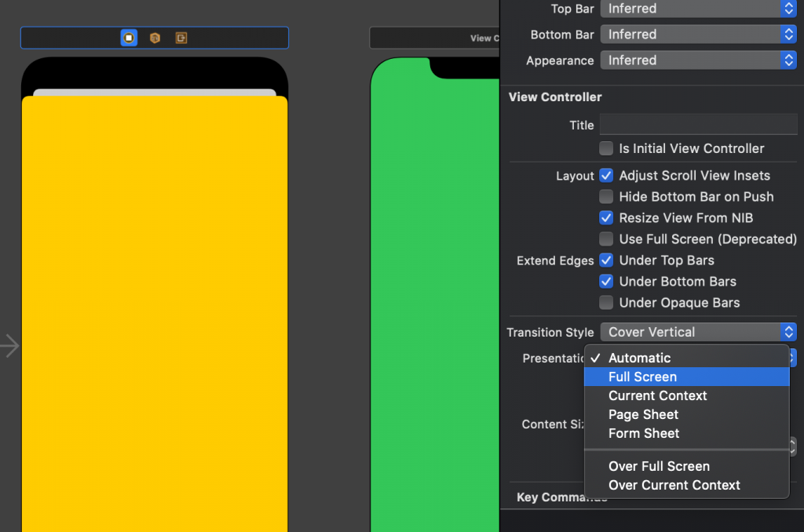
Task: Choose Over Current Context presentation option
Action: [686, 486]
